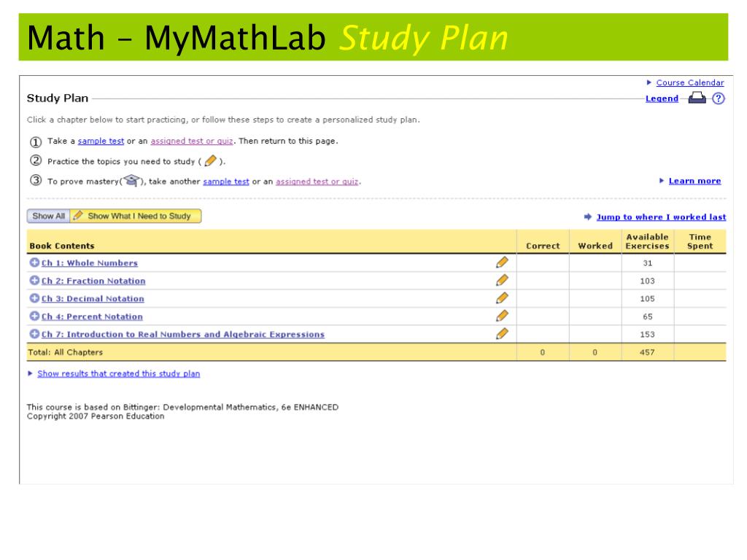Screen dimensions: 747x560
Task: Click the Learn more link
Action: [694, 181]
